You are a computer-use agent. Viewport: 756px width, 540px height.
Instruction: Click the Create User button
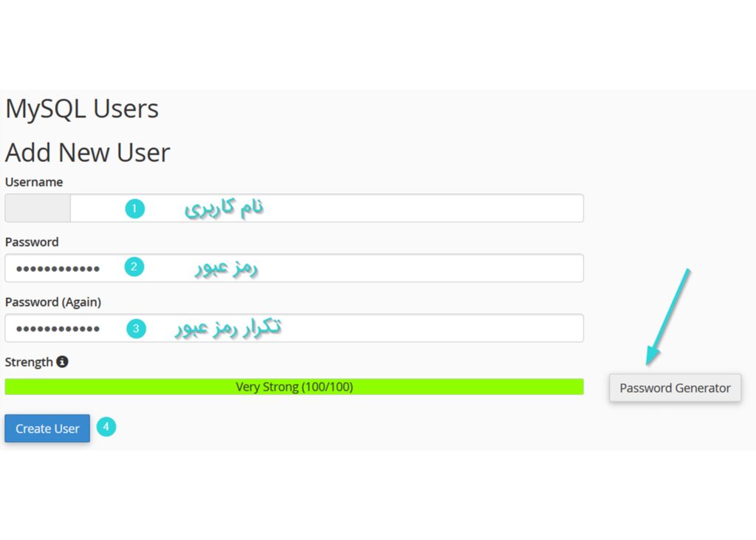tap(47, 428)
